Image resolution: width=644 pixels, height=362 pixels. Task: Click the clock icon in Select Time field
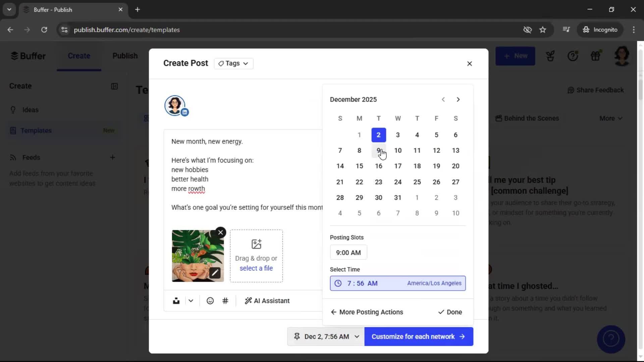[338, 283]
